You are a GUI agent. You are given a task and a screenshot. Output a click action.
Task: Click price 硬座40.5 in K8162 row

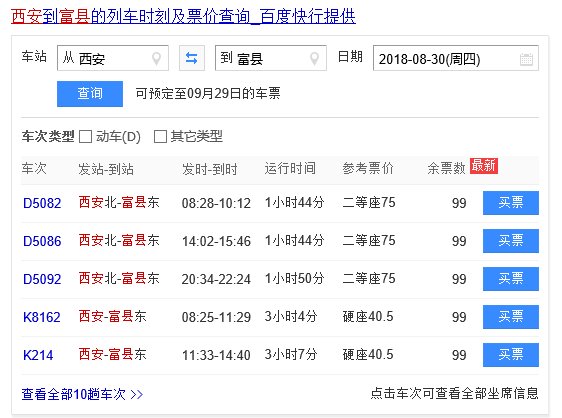(368, 317)
